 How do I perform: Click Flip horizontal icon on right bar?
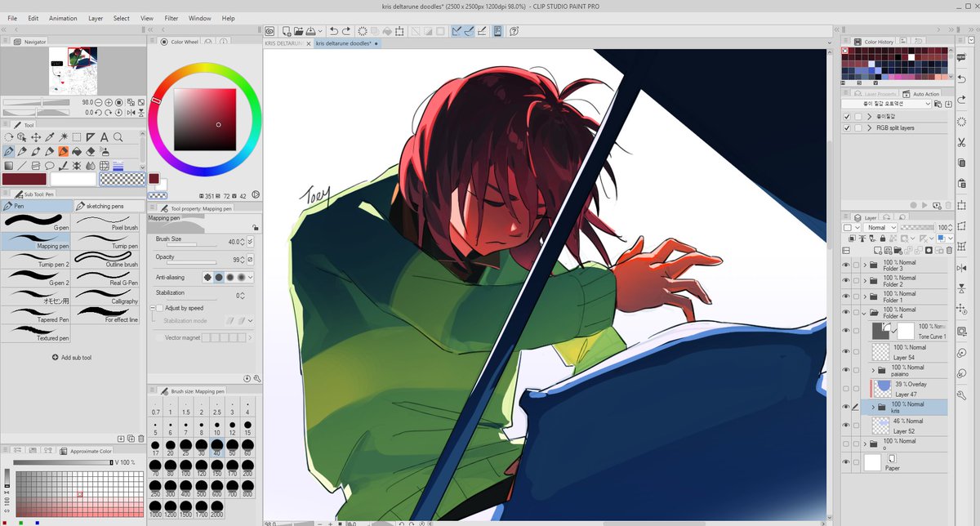961,268
